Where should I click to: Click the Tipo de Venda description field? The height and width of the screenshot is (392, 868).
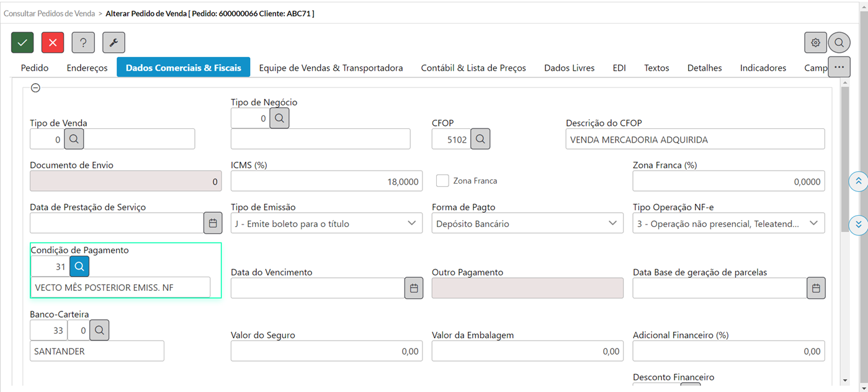click(139, 140)
